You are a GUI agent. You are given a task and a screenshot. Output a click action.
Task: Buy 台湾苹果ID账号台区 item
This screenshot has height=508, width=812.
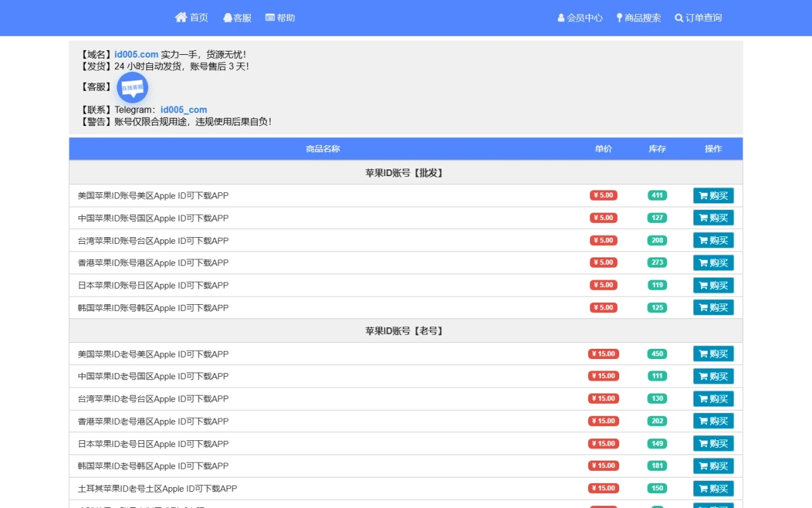pos(713,240)
